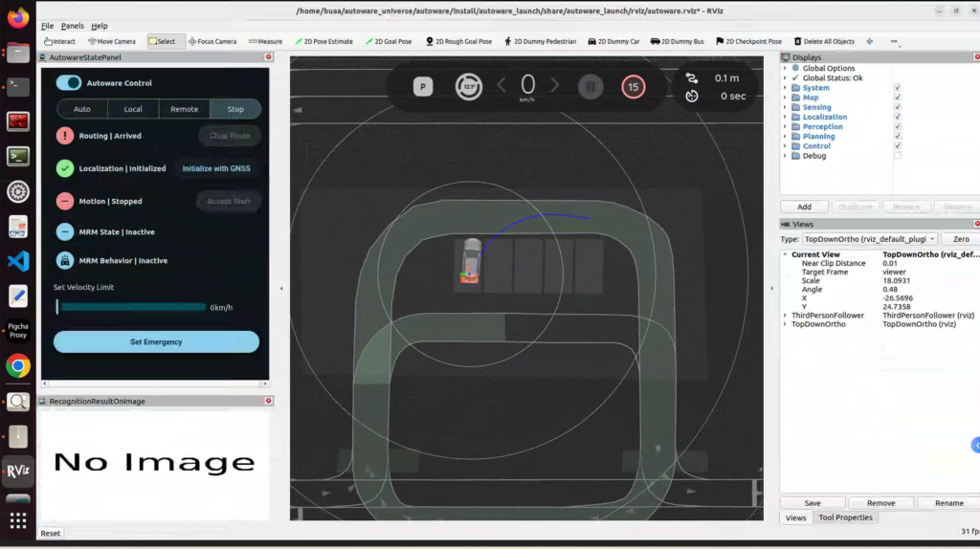
Task: Toggle the System display checkbox
Action: click(x=898, y=87)
